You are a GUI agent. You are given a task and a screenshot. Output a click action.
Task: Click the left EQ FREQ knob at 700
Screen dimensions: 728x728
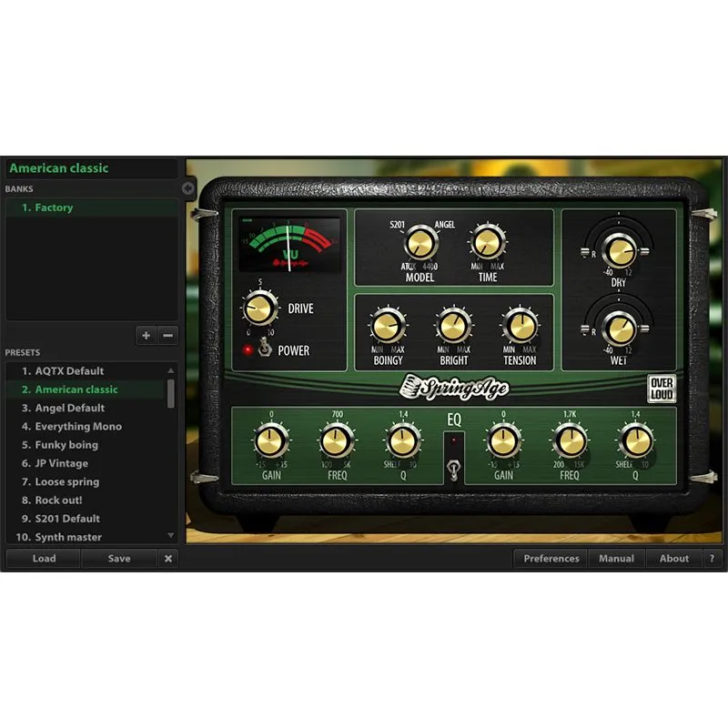(337, 440)
